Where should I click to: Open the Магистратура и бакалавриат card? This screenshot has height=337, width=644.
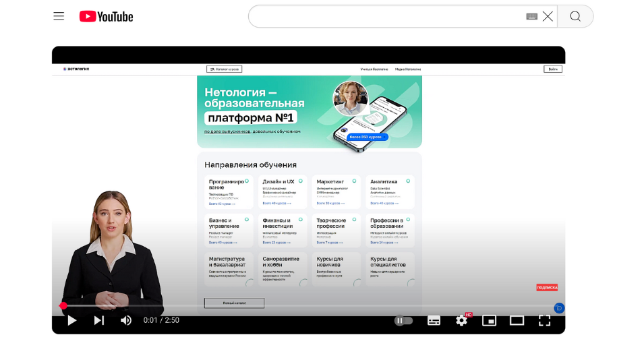click(x=229, y=270)
